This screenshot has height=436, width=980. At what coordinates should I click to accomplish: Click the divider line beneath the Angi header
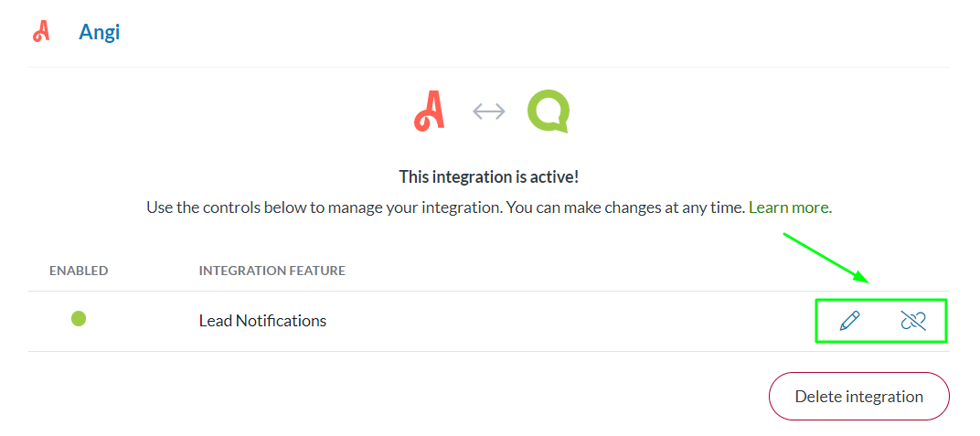(x=489, y=68)
